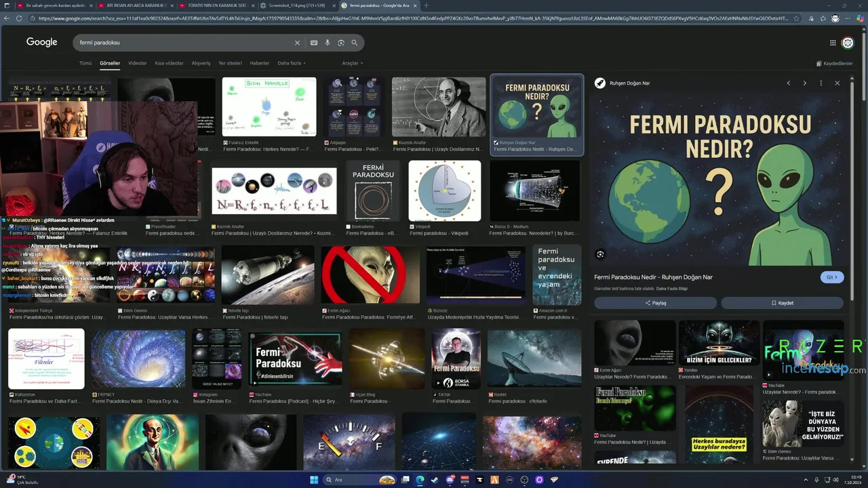
Task: Bookmark this page with the star icon
Action: pyautogui.click(x=797, y=18)
